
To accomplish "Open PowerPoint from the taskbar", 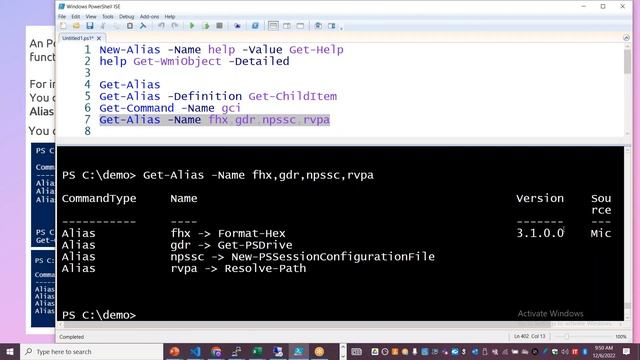I will pos(175,351).
